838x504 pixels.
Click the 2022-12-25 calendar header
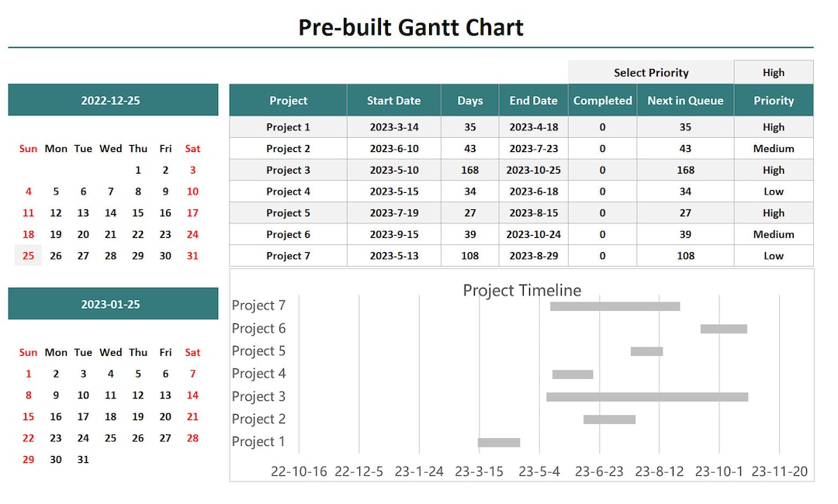click(x=113, y=99)
